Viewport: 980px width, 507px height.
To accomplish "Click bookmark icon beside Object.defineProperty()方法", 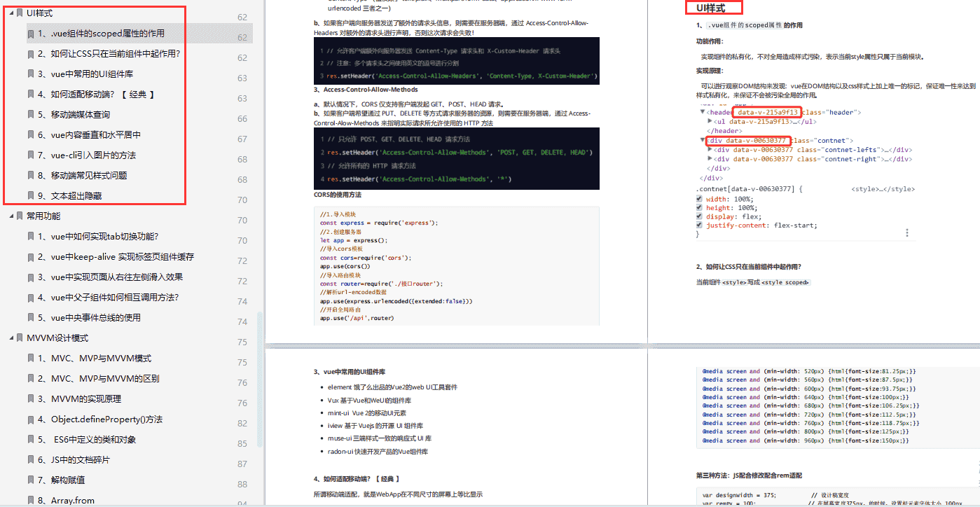I will coord(31,419).
